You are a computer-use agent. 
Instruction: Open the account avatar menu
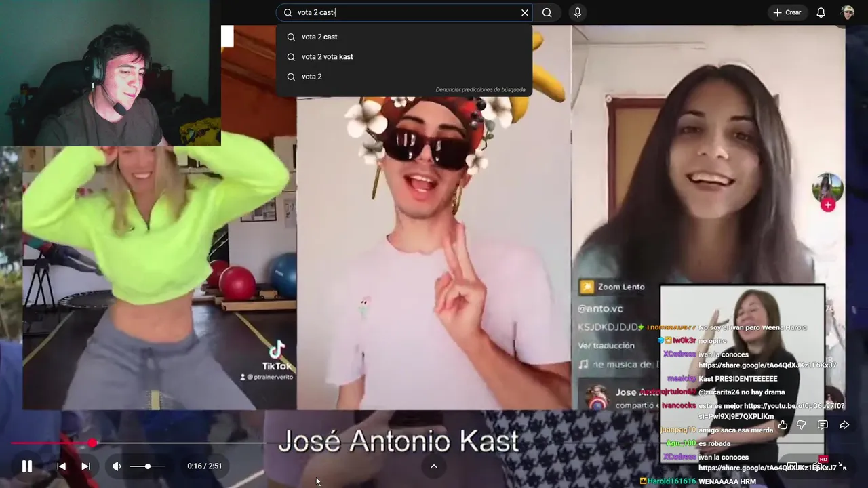(848, 12)
